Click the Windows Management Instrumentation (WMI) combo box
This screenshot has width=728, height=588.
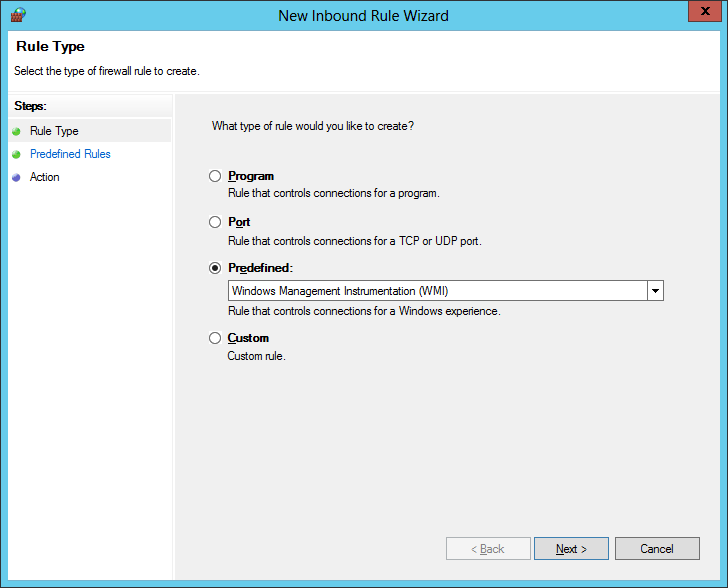437,291
